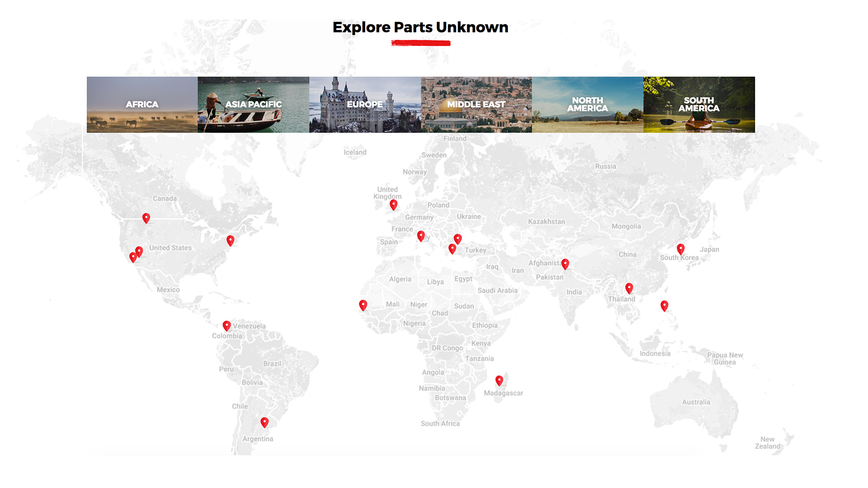The image size is (868, 488).
Task: Select the Asia Pacific region tile
Action: click(253, 105)
